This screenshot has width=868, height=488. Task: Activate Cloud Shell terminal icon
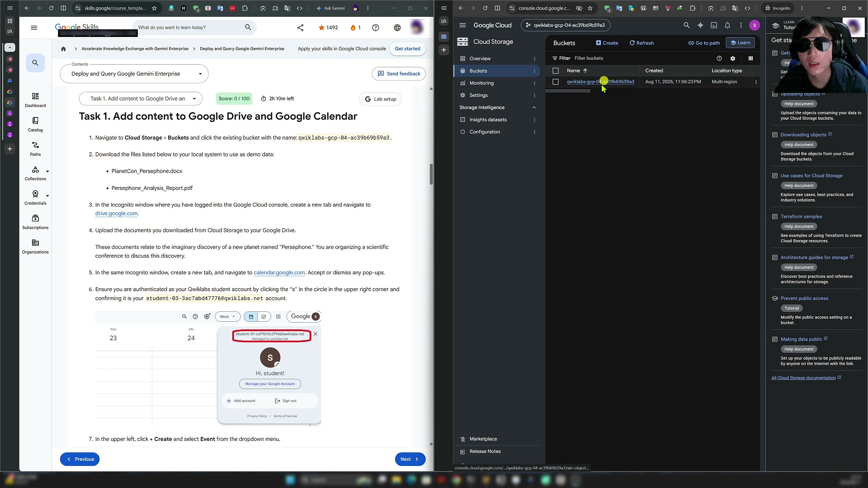click(714, 25)
